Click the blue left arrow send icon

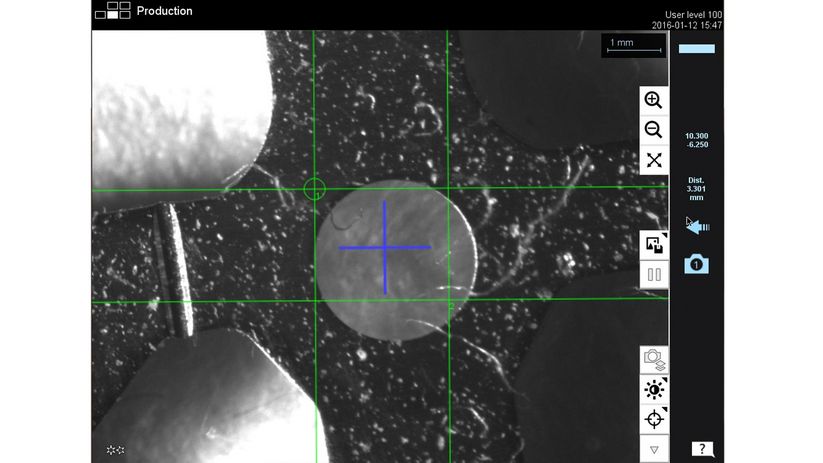click(697, 227)
